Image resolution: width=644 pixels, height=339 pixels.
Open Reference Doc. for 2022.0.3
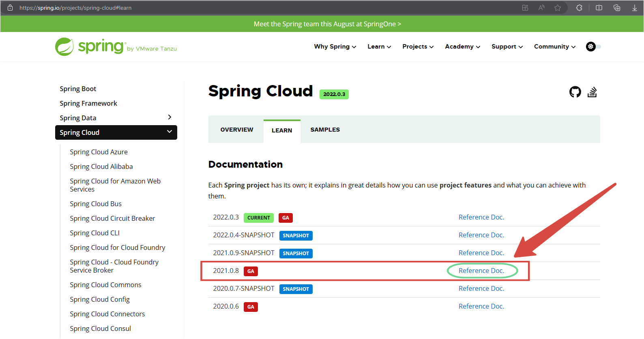click(481, 217)
